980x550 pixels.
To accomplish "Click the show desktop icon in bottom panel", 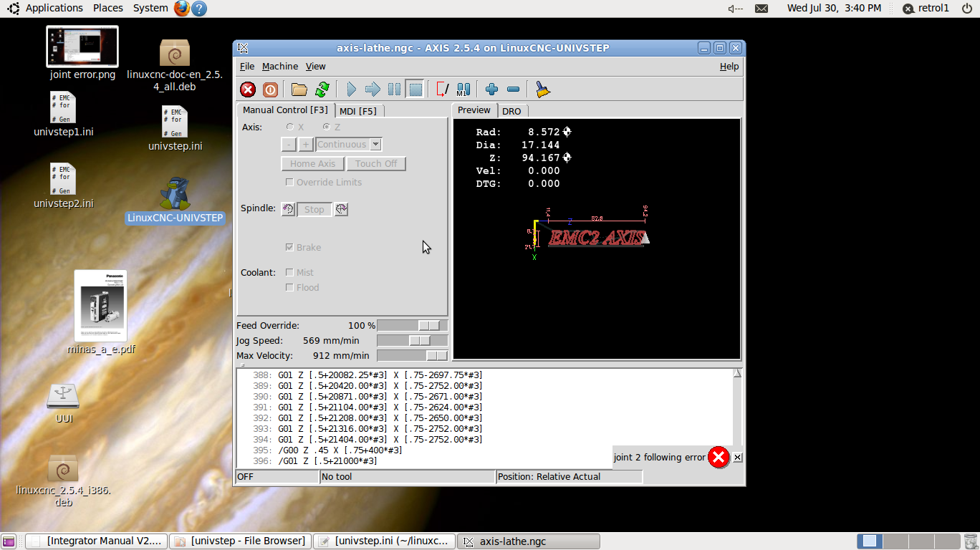I will [9, 541].
